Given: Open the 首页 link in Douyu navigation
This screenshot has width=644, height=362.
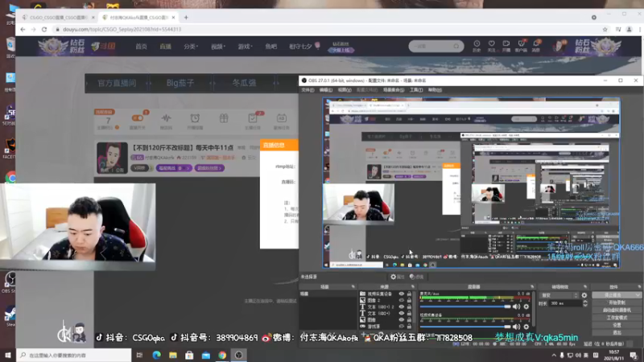Looking at the screenshot, I should coord(142,47).
